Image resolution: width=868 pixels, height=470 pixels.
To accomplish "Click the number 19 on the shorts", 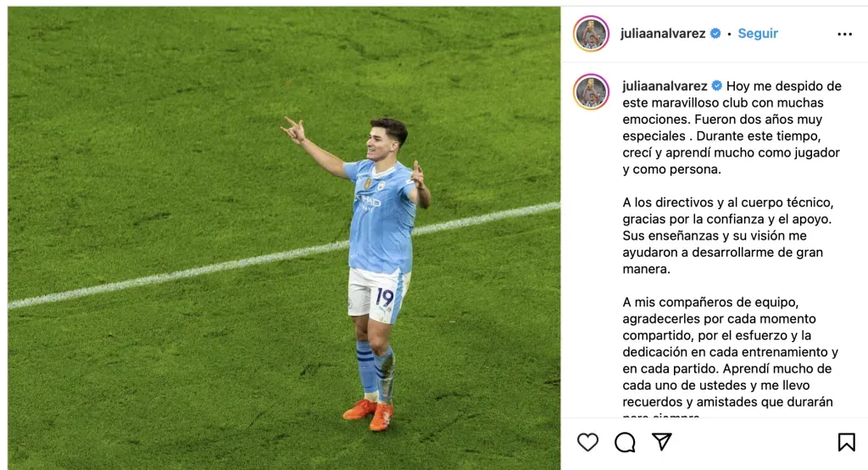I will point(384,297).
